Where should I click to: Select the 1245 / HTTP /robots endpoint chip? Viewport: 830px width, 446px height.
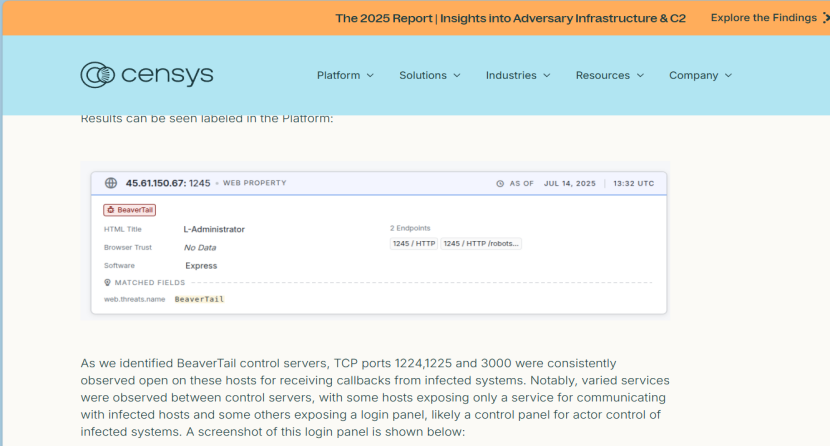click(x=481, y=243)
